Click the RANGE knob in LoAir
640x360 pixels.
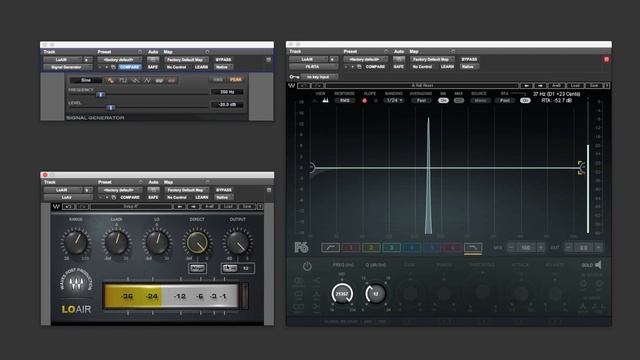click(x=76, y=242)
